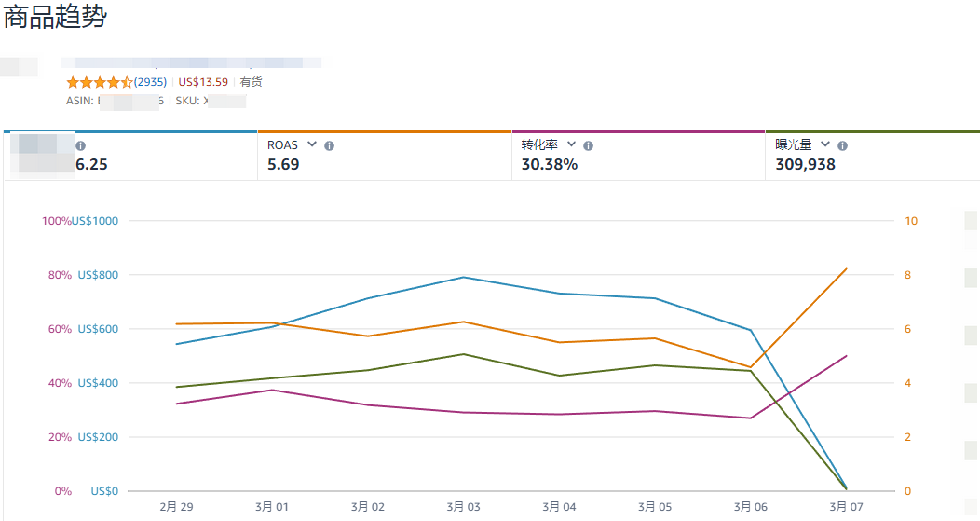980x521 pixels.
Task: Expand the ROAS metric dropdown
Action: (312, 144)
